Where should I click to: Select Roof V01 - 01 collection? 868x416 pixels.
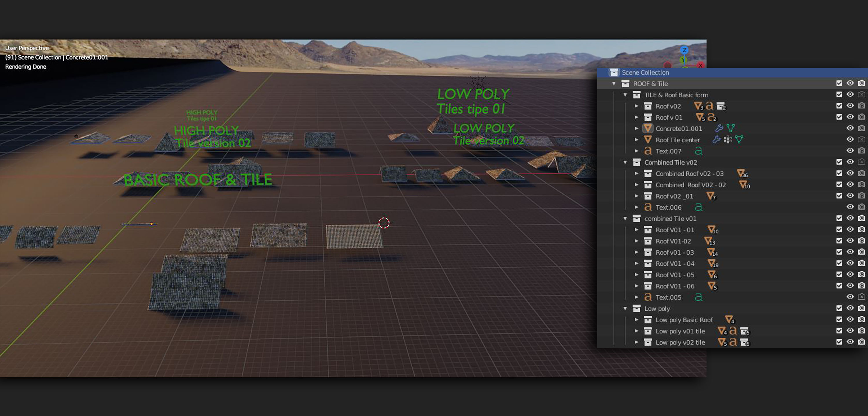click(x=675, y=230)
